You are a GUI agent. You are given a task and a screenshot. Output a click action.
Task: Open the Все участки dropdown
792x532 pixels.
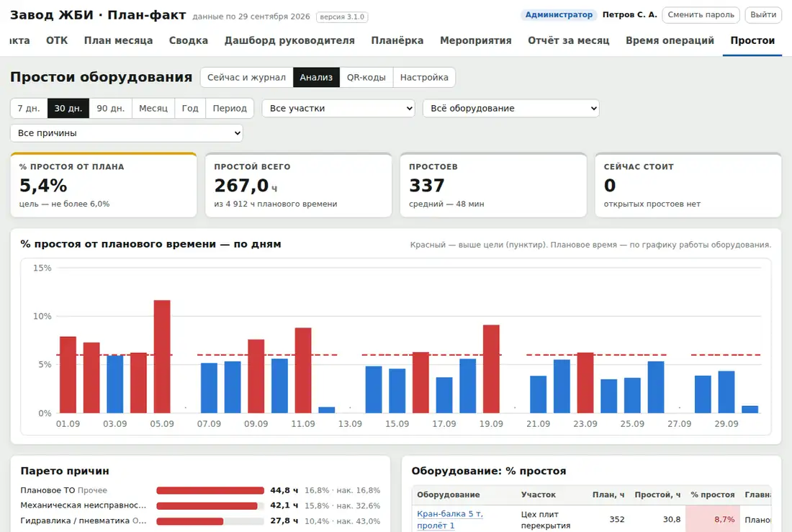click(x=338, y=108)
